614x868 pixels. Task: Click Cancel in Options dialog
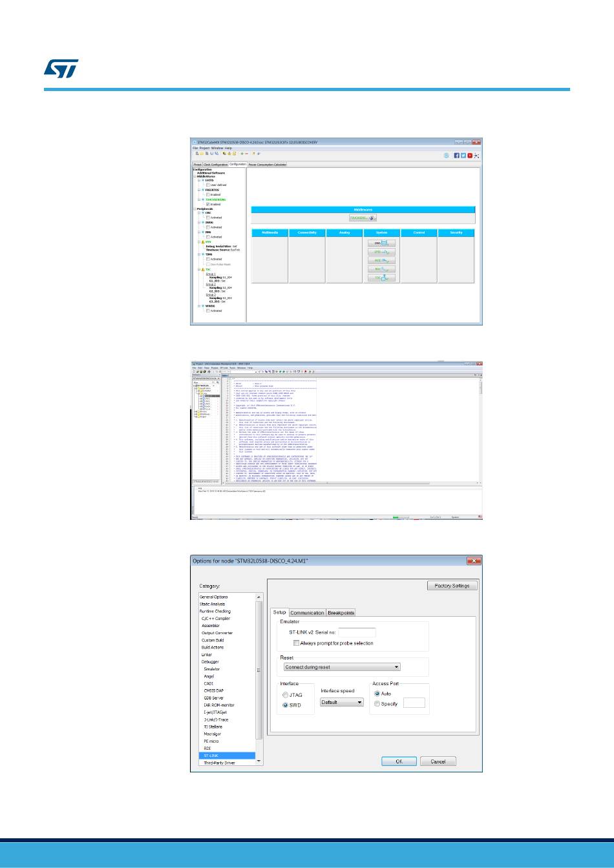point(438,761)
